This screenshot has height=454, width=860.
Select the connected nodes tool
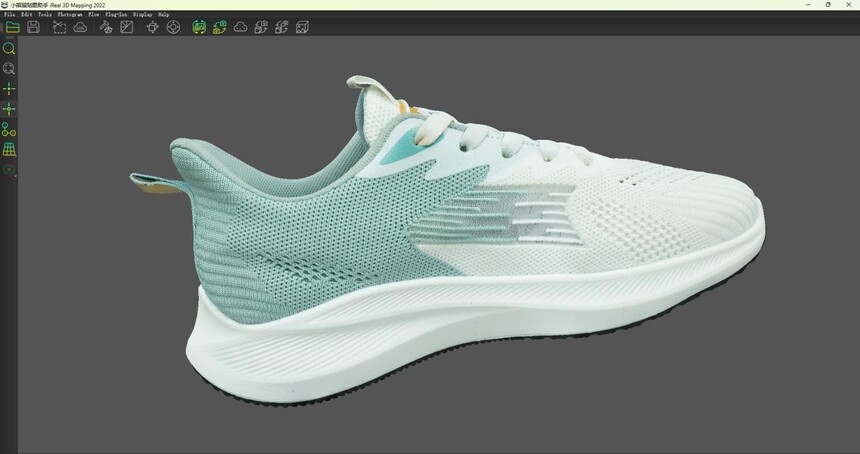click(x=9, y=129)
